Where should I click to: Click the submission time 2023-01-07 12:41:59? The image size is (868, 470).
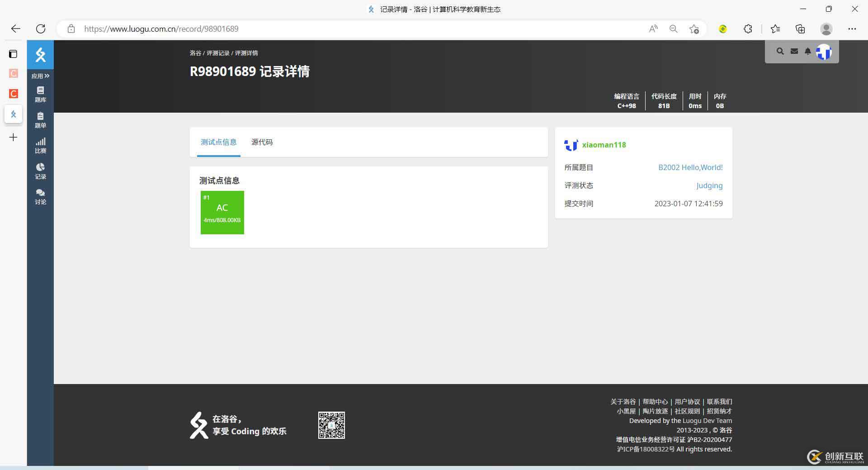pos(689,204)
